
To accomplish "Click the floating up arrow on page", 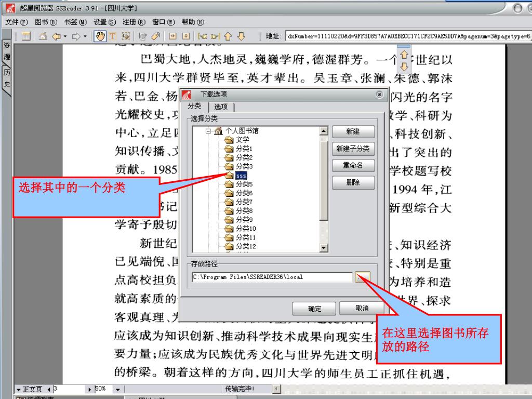I will [x=404, y=55].
